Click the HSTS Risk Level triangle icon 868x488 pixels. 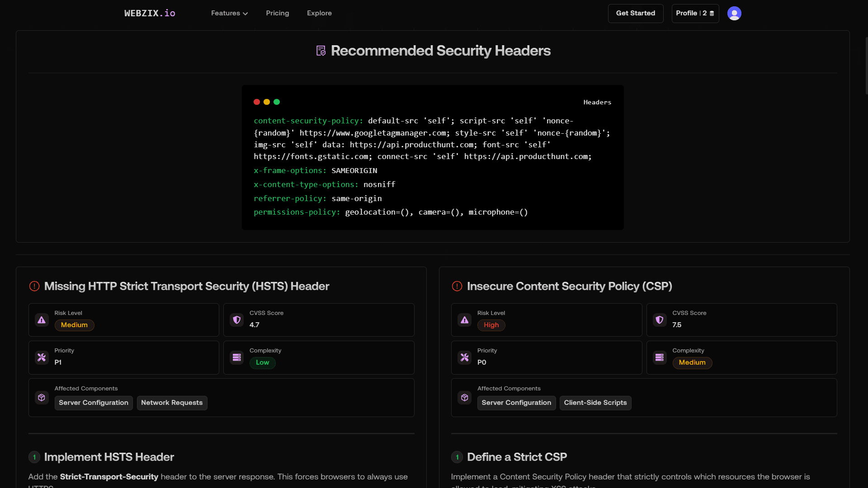tap(42, 320)
